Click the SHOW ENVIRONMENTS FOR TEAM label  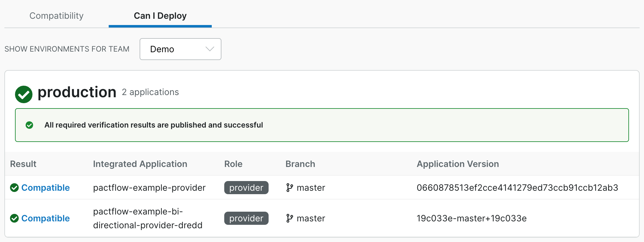[67, 49]
